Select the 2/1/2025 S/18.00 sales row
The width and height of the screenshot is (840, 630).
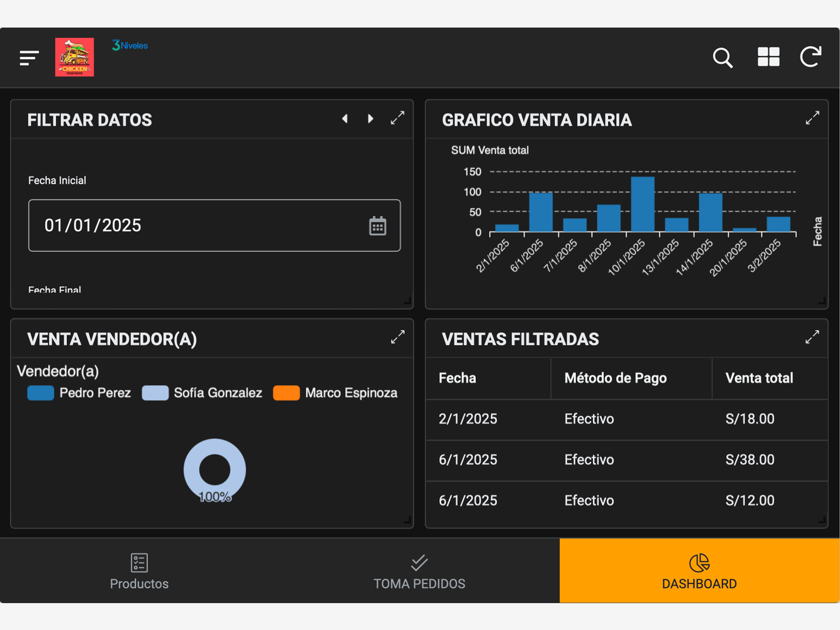click(x=626, y=419)
